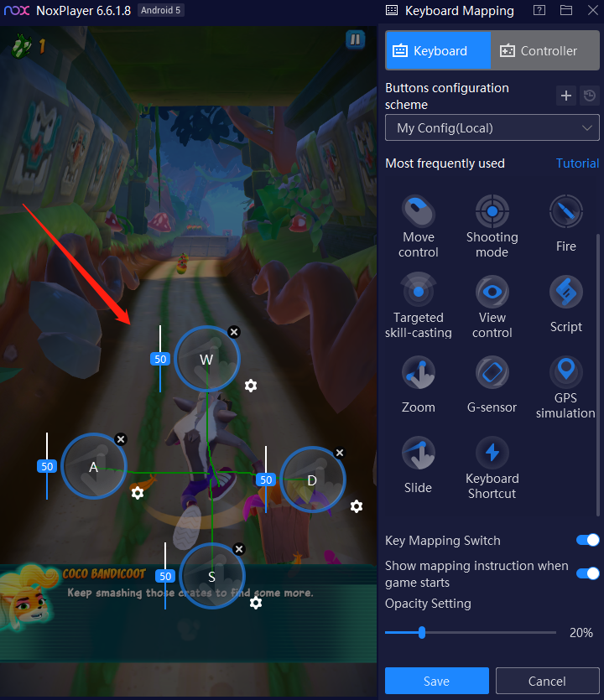Select the D swipe-right key circle
The image size is (604, 700).
(313, 480)
